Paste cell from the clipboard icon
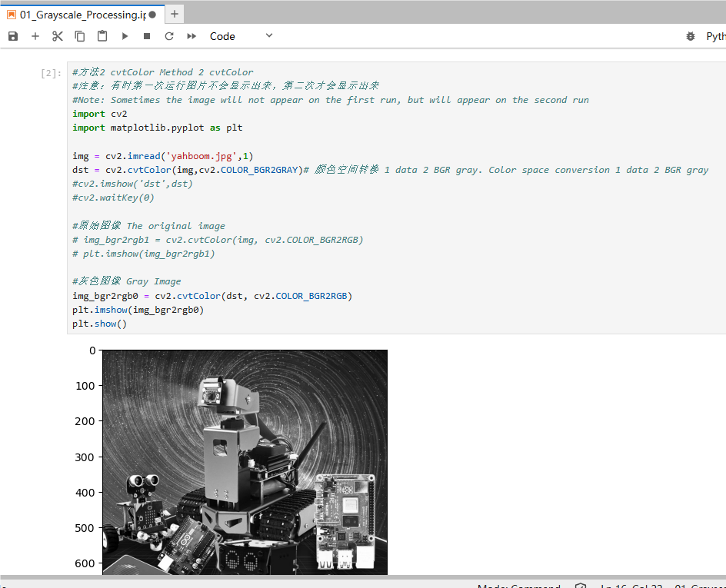Viewport: 726px width, 588px height. pyautogui.click(x=102, y=36)
